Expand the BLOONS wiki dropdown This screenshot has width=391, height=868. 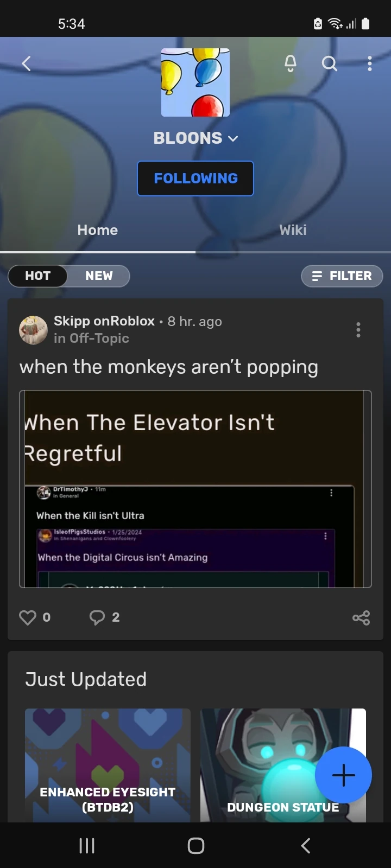tap(195, 138)
